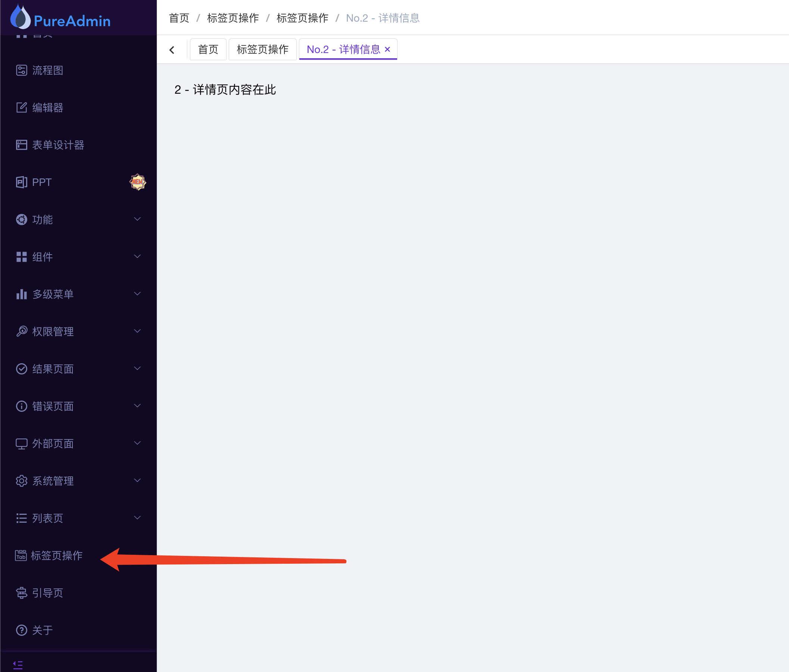This screenshot has height=672, width=789.
Task: Open 引导页 guide page via its icon
Action: pos(21,593)
